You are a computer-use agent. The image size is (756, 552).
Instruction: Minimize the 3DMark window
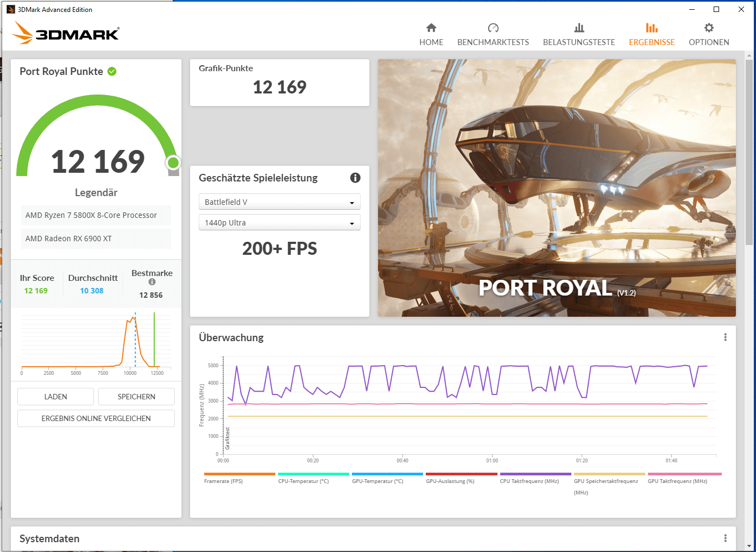[x=692, y=9]
